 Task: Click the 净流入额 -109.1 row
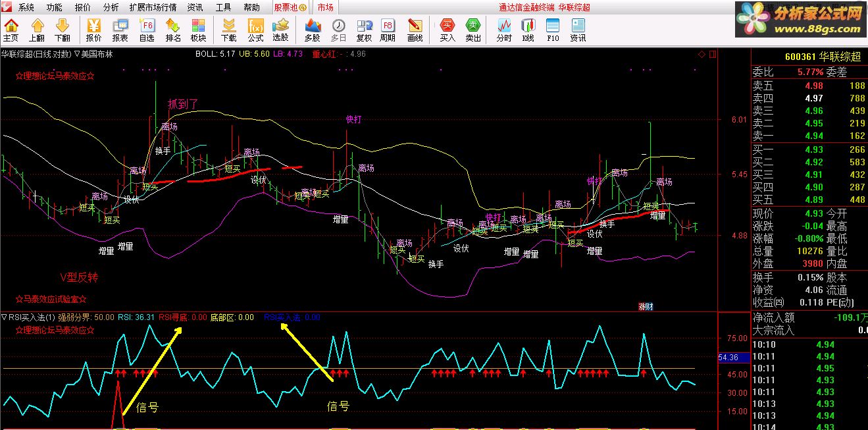click(x=809, y=318)
